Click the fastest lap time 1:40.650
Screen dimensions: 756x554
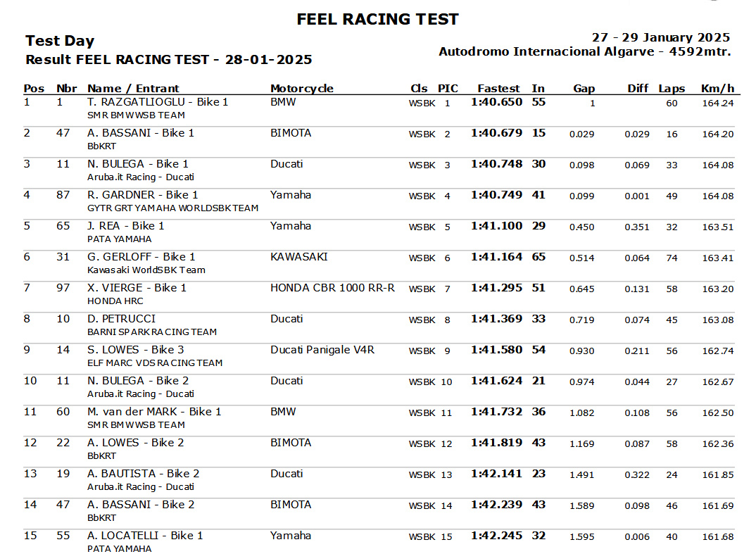point(496,102)
